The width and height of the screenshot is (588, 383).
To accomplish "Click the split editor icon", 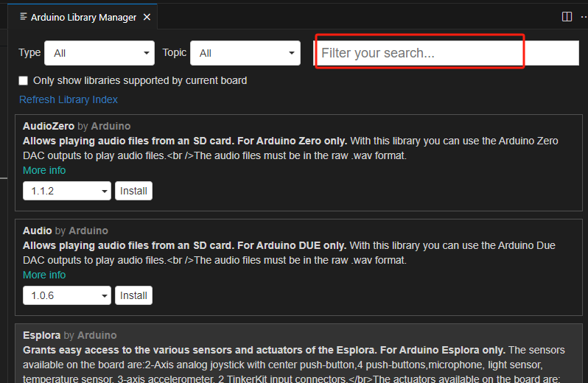I will [567, 17].
